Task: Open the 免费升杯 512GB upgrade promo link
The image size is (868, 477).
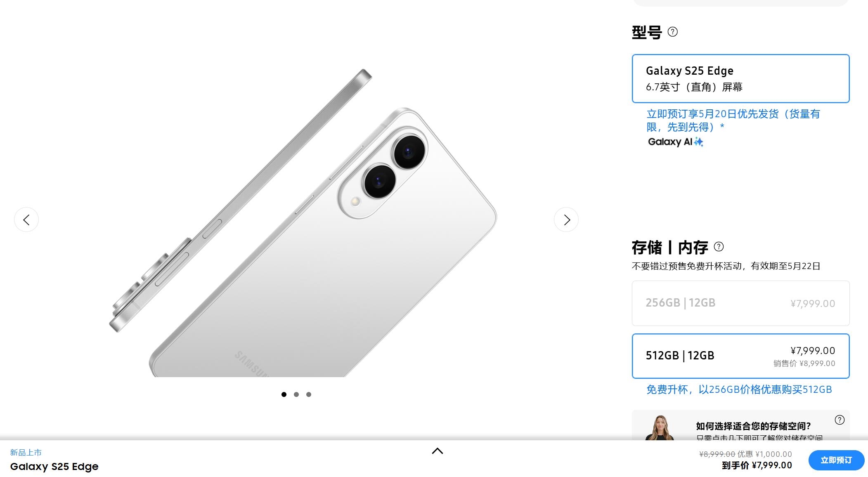Action: (739, 390)
